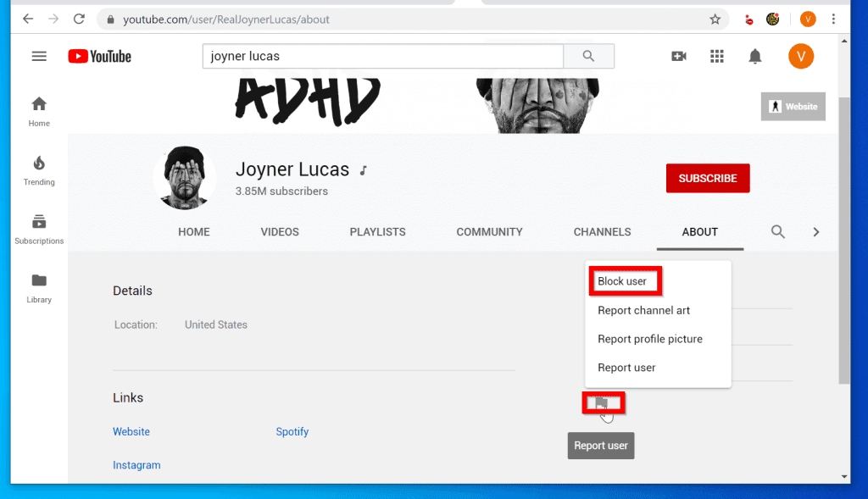Viewport: 868px width, 499px height.
Task: View the Joyner Lucas channel avatar
Action: coord(185,178)
